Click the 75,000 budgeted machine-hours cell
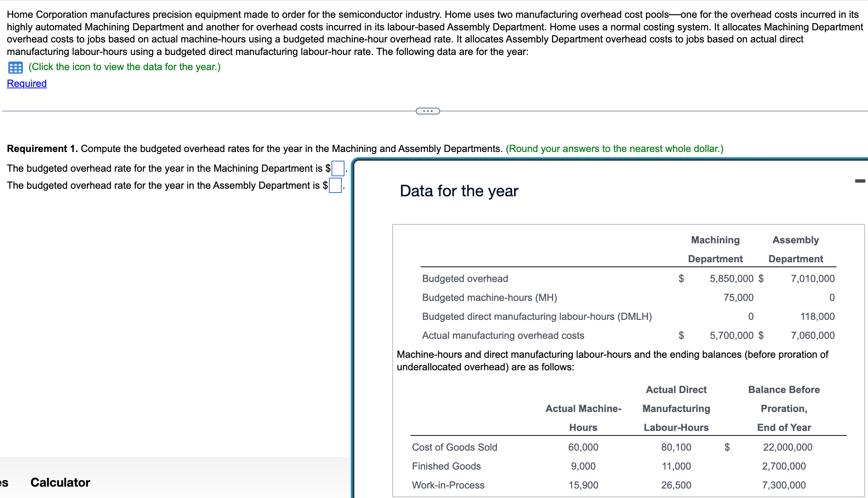The image size is (868, 498). (x=738, y=298)
